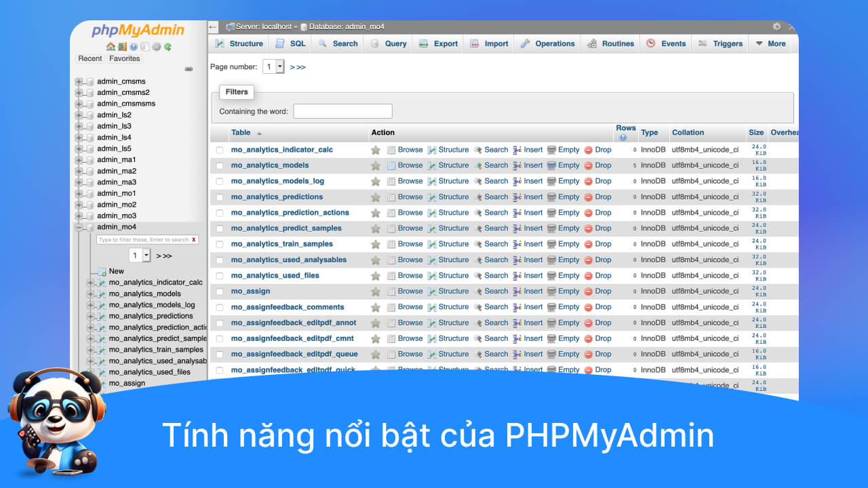Image resolution: width=868 pixels, height=488 pixels.
Task: Expand the admin_cmsms database node
Action: click(x=79, y=81)
